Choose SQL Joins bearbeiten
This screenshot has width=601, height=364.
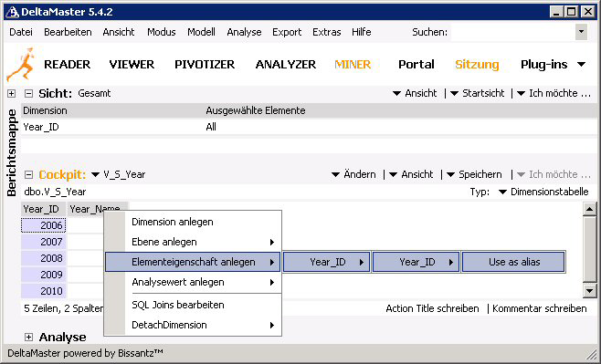click(x=193, y=305)
